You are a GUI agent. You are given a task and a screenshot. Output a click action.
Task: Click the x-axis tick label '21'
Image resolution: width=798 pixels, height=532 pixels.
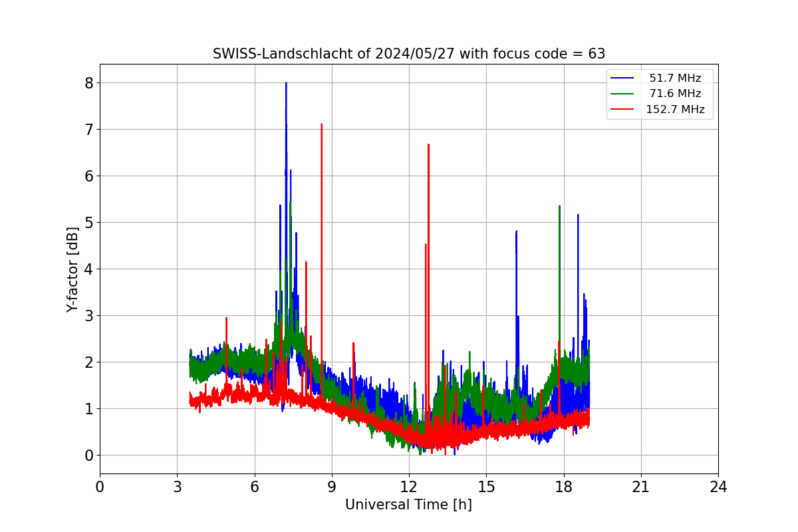tap(640, 487)
